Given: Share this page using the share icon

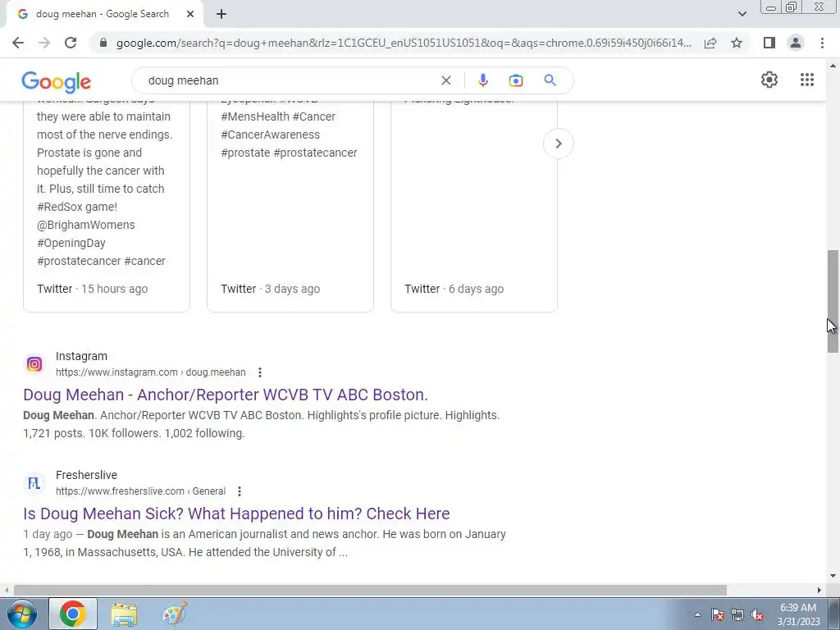Looking at the screenshot, I should 710,43.
